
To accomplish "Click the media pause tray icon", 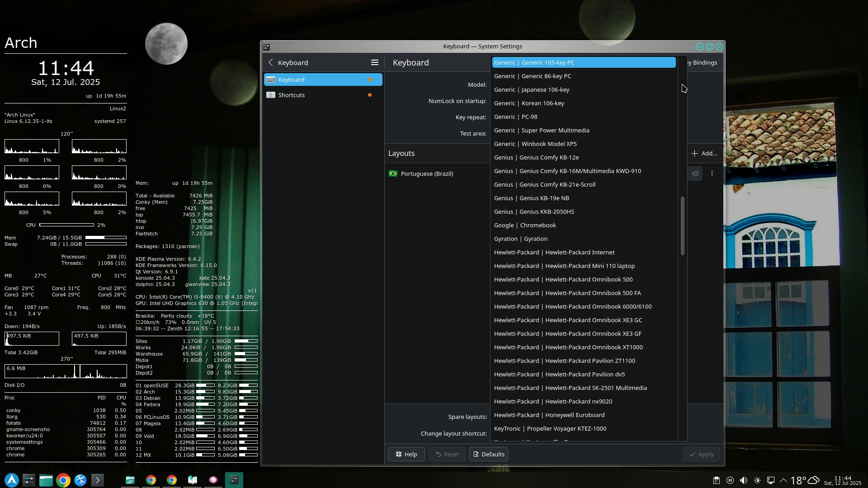I will point(730,480).
